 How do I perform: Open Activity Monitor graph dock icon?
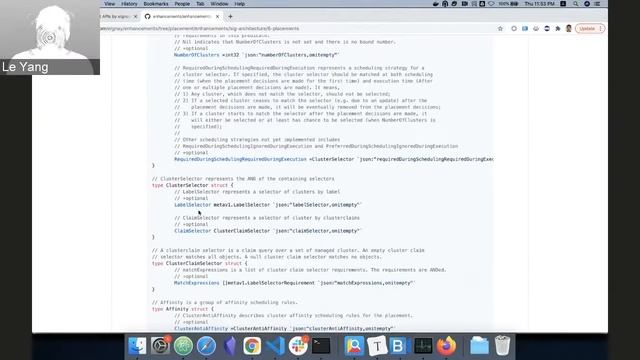point(423,346)
